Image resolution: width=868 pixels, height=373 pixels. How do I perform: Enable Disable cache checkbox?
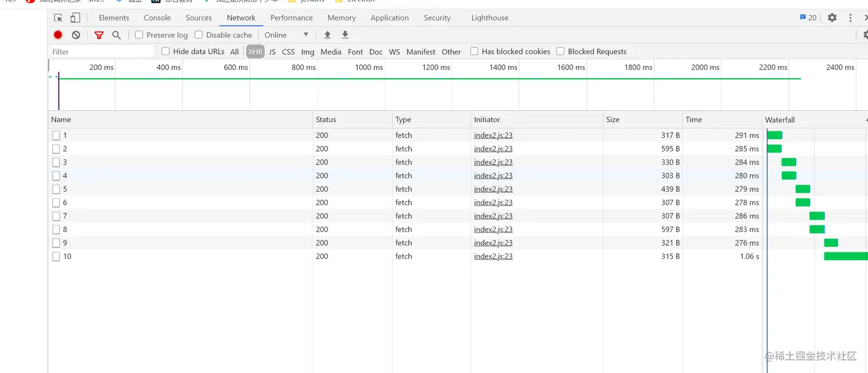(x=199, y=35)
